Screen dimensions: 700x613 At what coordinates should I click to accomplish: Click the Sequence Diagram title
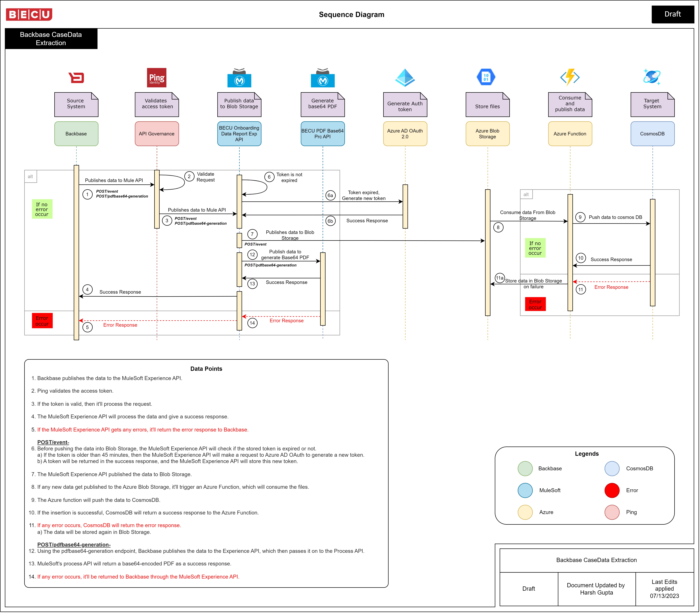(x=352, y=15)
